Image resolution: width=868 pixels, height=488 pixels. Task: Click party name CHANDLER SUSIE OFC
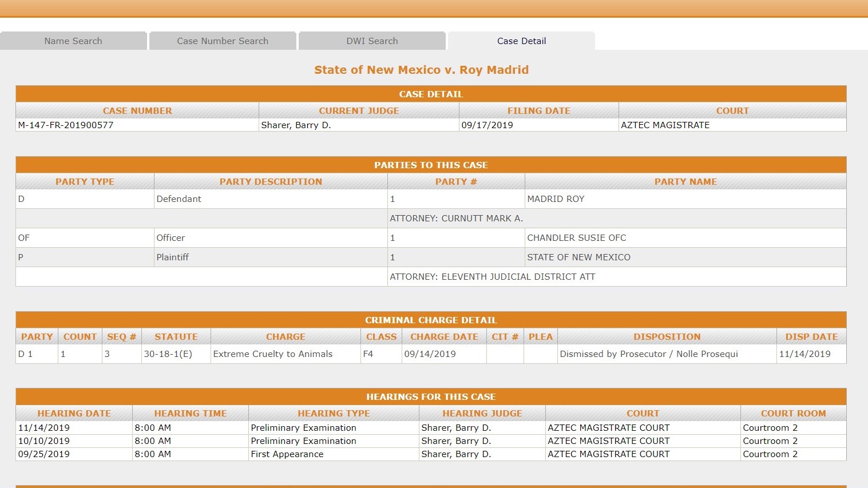[x=576, y=238]
